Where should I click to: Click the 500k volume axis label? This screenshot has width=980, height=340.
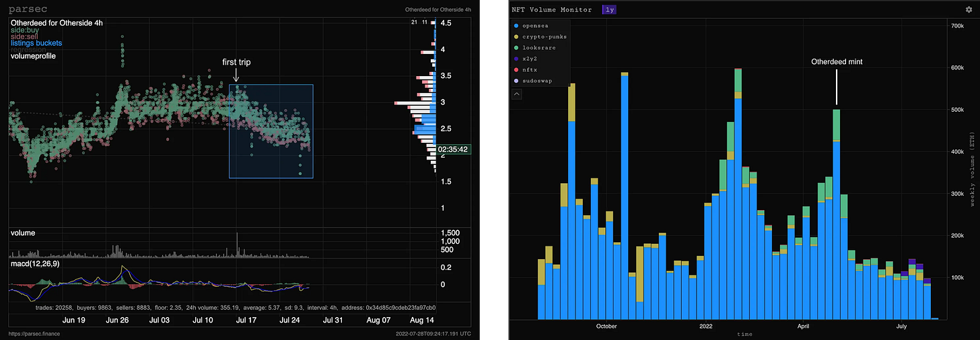click(x=957, y=110)
